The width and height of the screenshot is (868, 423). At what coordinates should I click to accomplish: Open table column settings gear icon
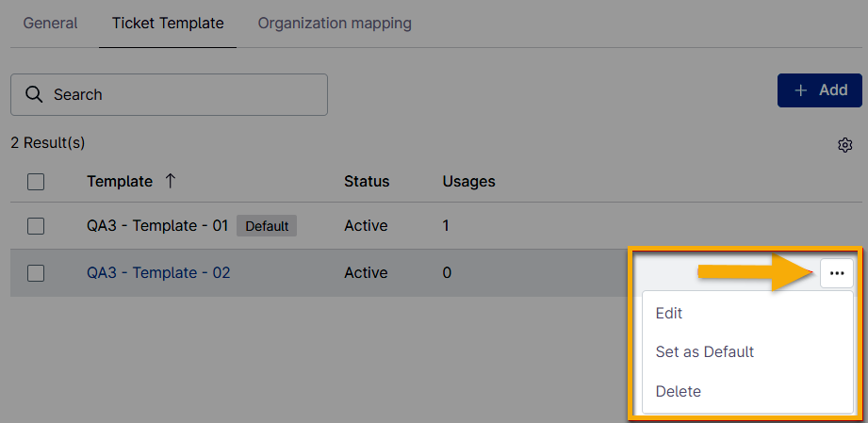(844, 145)
